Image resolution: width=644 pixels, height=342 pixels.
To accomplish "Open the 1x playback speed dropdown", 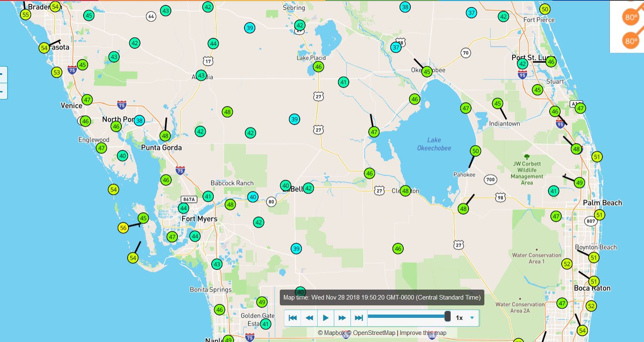I will 465,318.
